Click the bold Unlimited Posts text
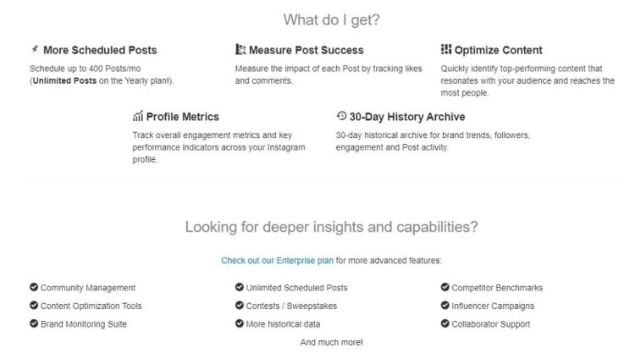 tap(64, 80)
